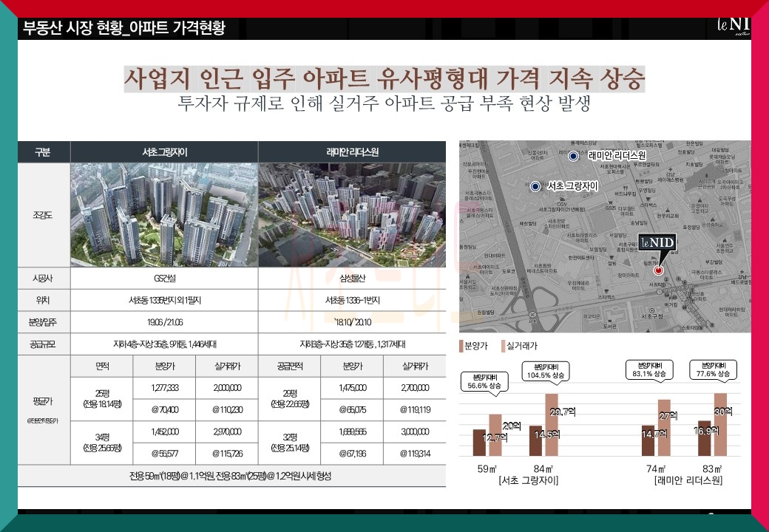Screen dimensions: 769x532
Task: Open the 서초그랑자이 aerial view image
Action: point(164,215)
